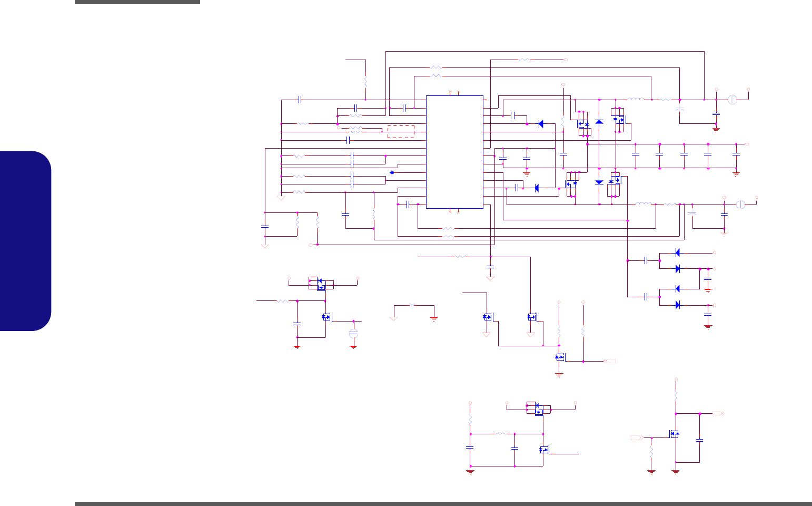
Task: Select the large upward-pointing diode near upper MOSFETs
Action: coord(599,122)
